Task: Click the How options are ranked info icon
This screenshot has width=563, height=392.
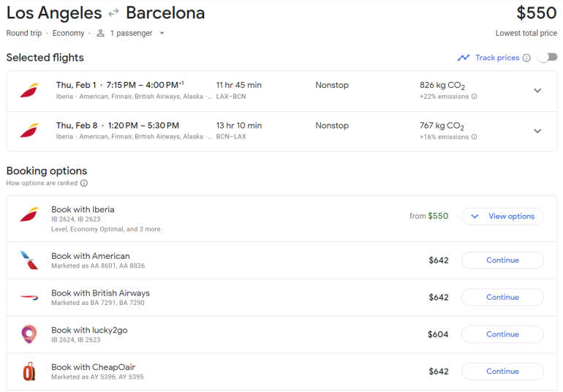Action: (84, 184)
